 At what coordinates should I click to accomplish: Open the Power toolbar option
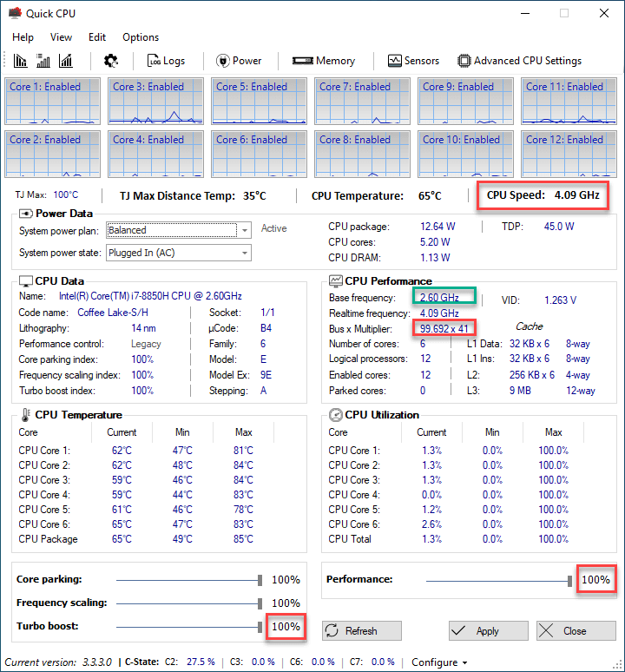click(239, 61)
